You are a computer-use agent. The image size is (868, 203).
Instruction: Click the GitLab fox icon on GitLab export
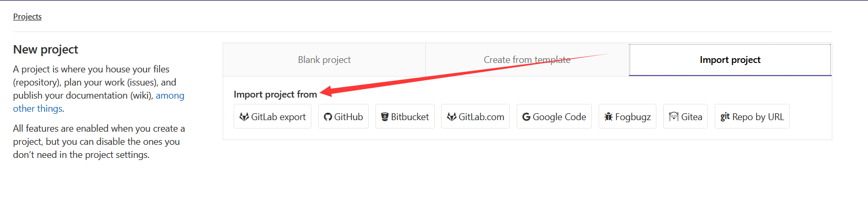coord(244,116)
